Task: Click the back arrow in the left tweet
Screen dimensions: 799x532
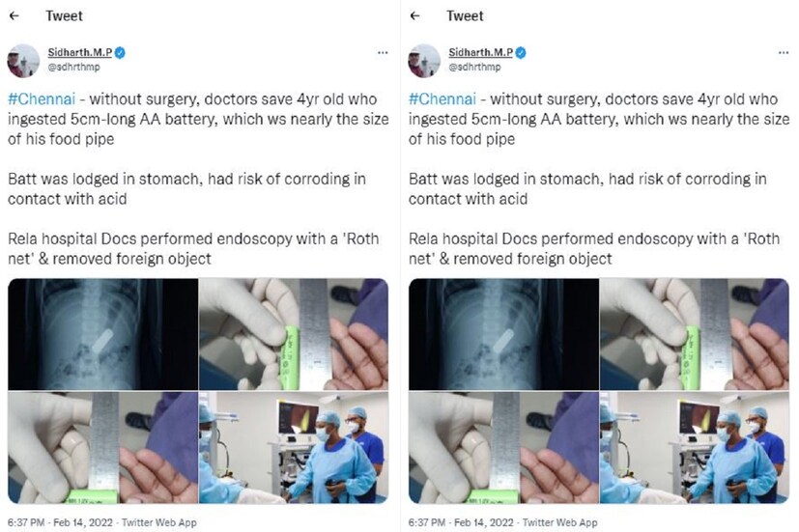Action: [x=13, y=15]
